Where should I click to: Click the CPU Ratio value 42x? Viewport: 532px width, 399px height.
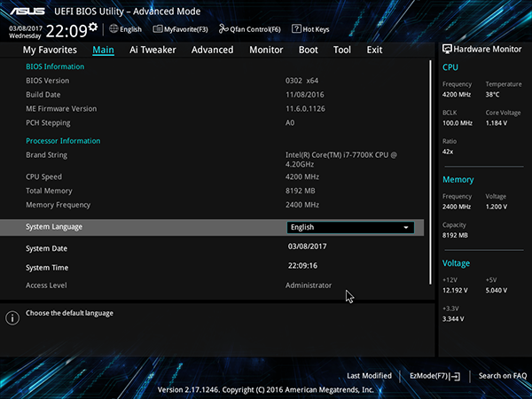[448, 152]
